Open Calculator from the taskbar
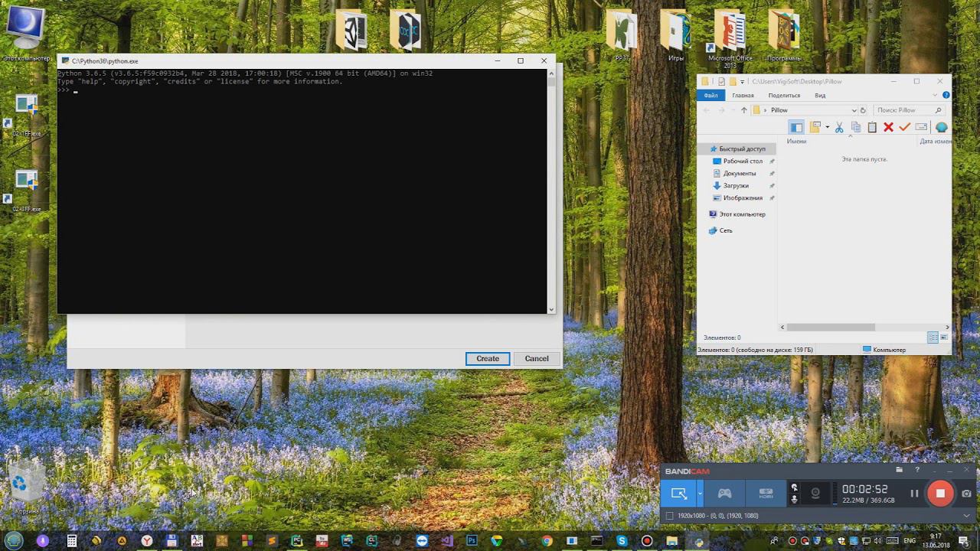Viewport: 980px width, 551px height. [72, 541]
